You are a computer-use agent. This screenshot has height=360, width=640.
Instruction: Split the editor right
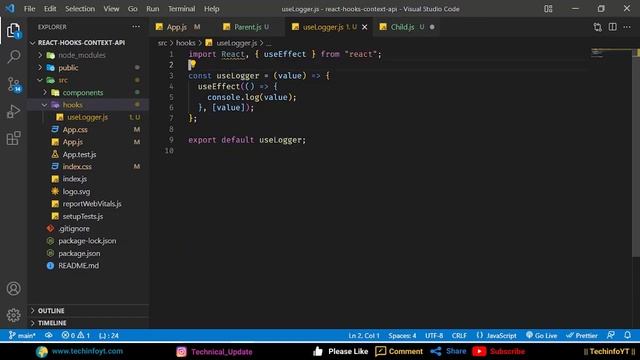613,27
